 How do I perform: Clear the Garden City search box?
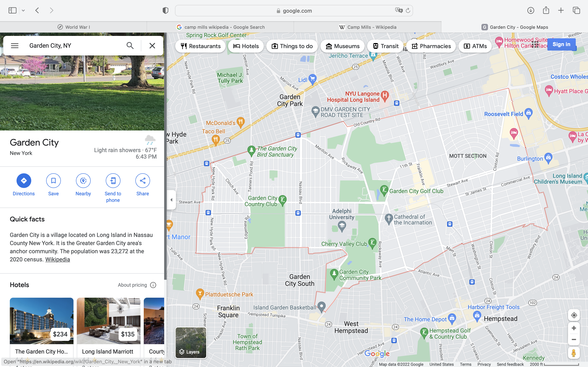(x=152, y=46)
